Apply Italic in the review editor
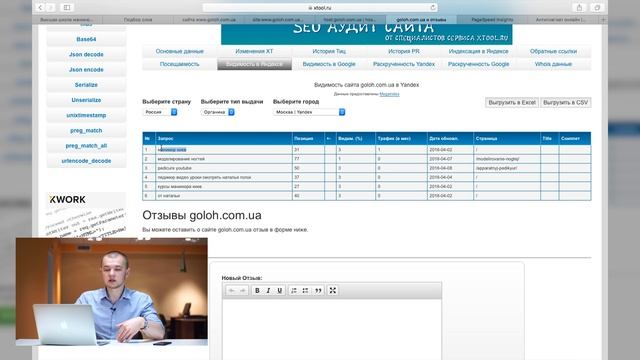Image resolution: width=640 pixels, height=360 pixels. (268, 290)
